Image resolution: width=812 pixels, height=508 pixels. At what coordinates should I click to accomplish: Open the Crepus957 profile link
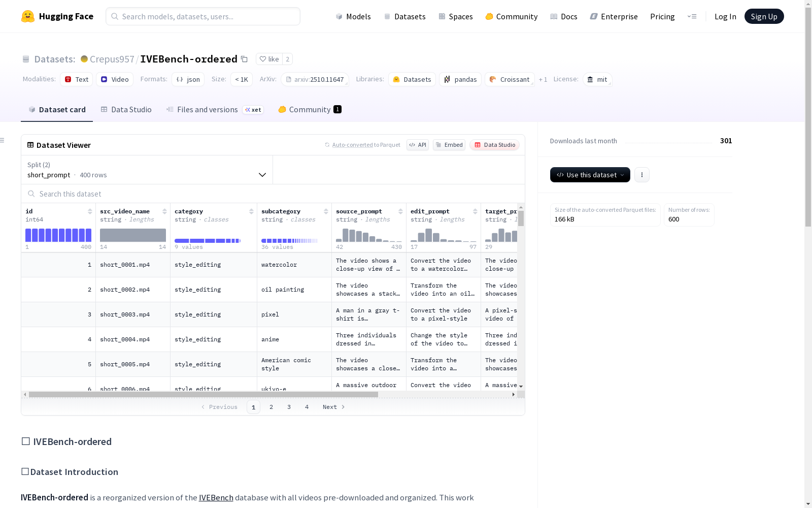(112, 59)
